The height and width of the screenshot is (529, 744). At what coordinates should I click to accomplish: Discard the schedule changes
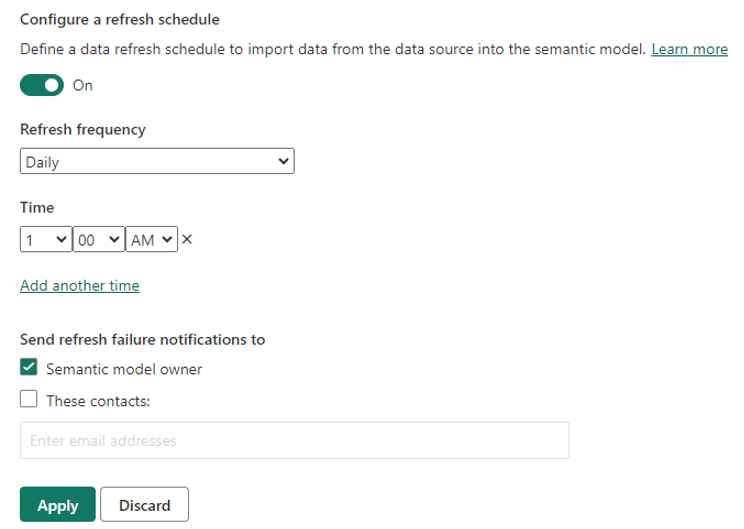click(x=145, y=505)
